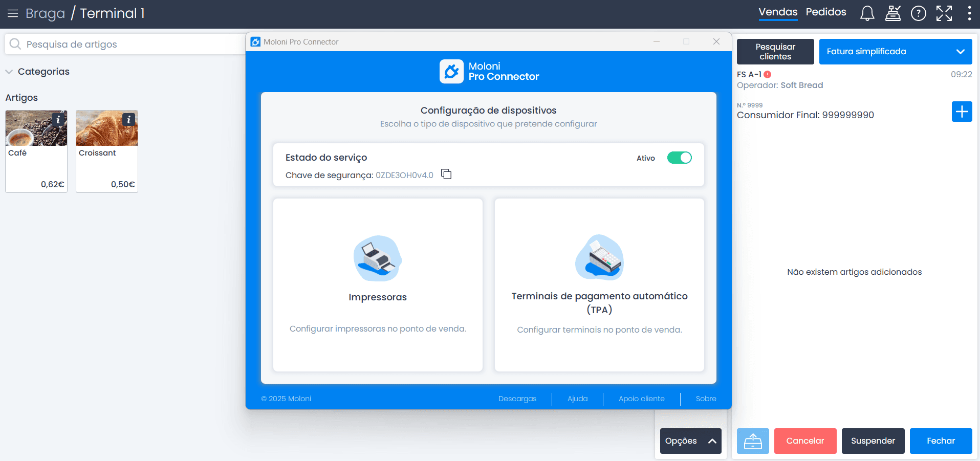Open the three-dot more options menu
Viewport: 980px width, 461px height.
tap(969, 13)
